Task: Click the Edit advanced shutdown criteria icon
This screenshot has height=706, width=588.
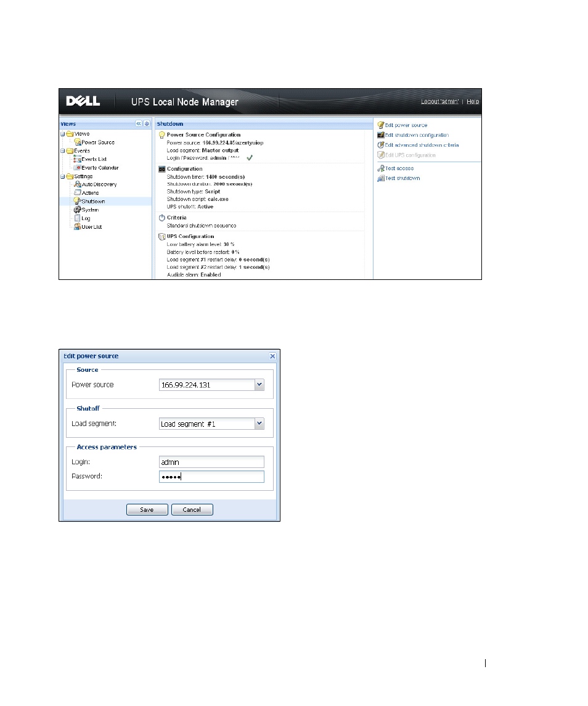Action: click(381, 145)
